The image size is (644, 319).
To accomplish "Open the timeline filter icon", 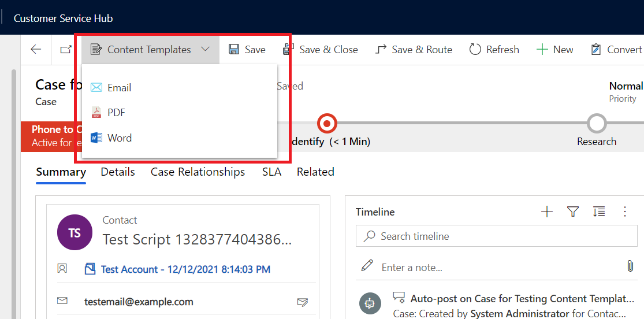I will [572, 212].
